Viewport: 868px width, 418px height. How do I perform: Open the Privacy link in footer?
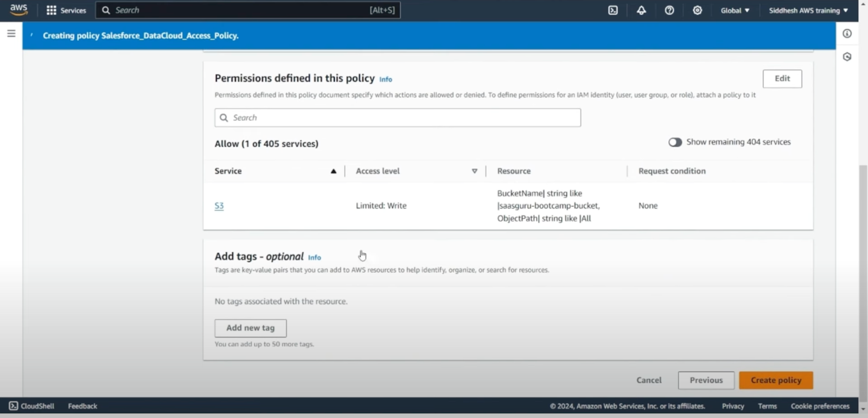[x=733, y=406]
